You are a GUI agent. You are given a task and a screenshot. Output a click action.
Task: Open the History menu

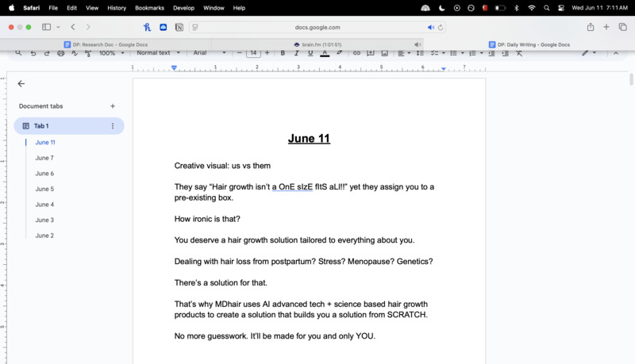pos(117,8)
